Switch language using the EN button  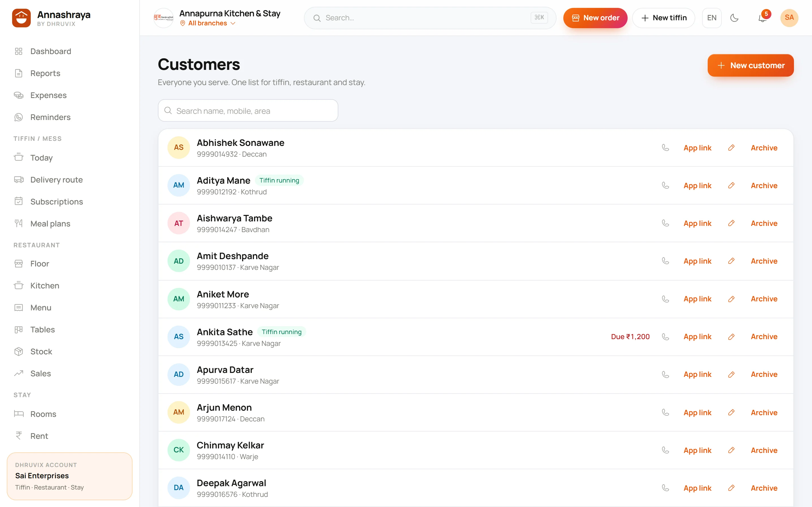(711, 18)
